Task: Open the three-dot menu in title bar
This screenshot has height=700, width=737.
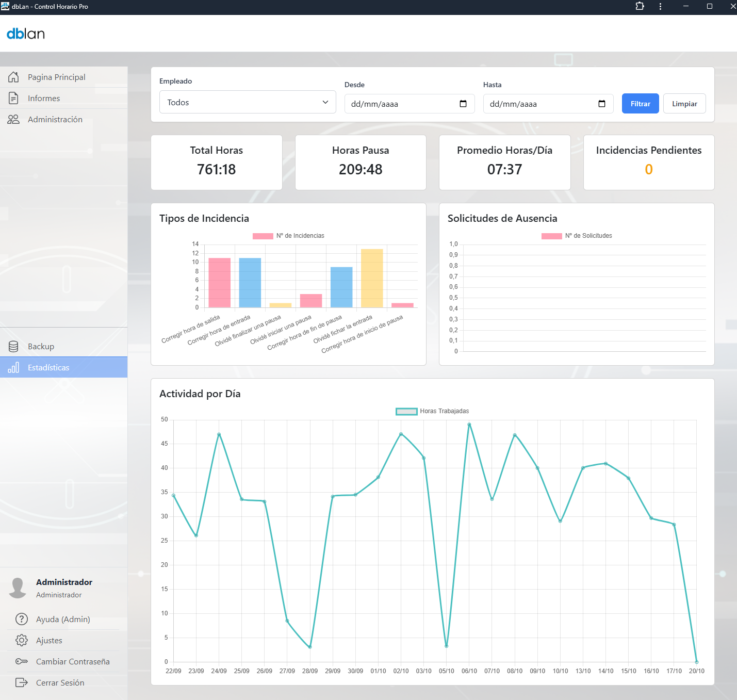Action: pos(660,6)
